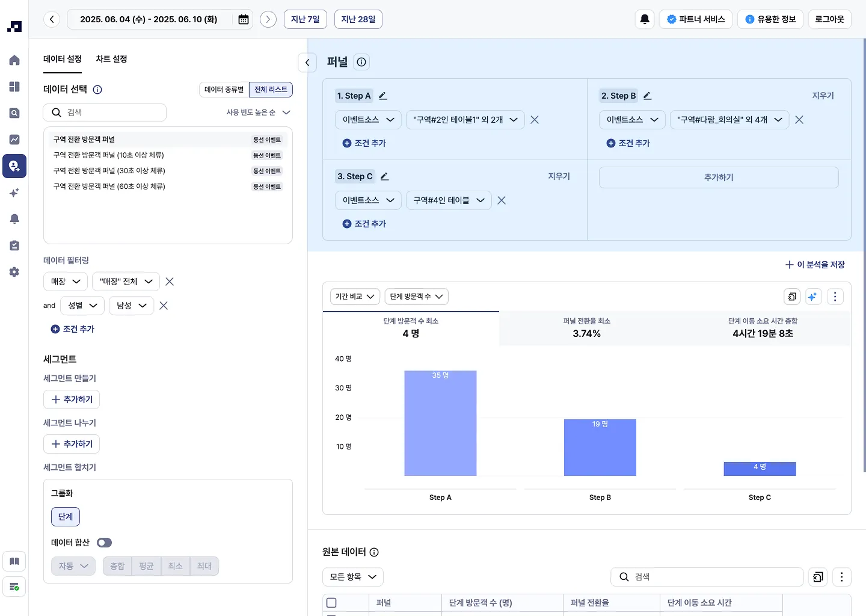The width and height of the screenshot is (866, 616).
Task: Expand the 기간 비교 dropdown
Action: click(355, 297)
